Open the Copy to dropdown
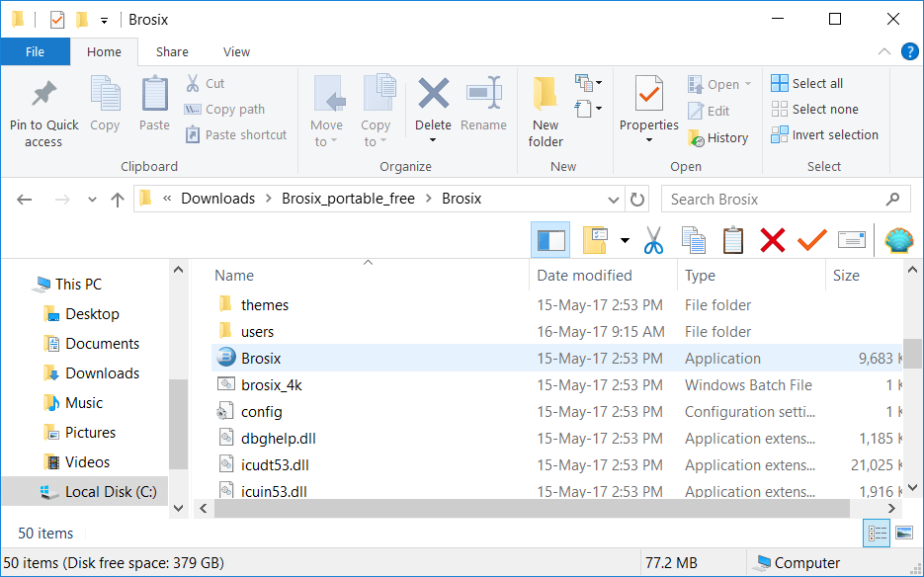 (376, 112)
